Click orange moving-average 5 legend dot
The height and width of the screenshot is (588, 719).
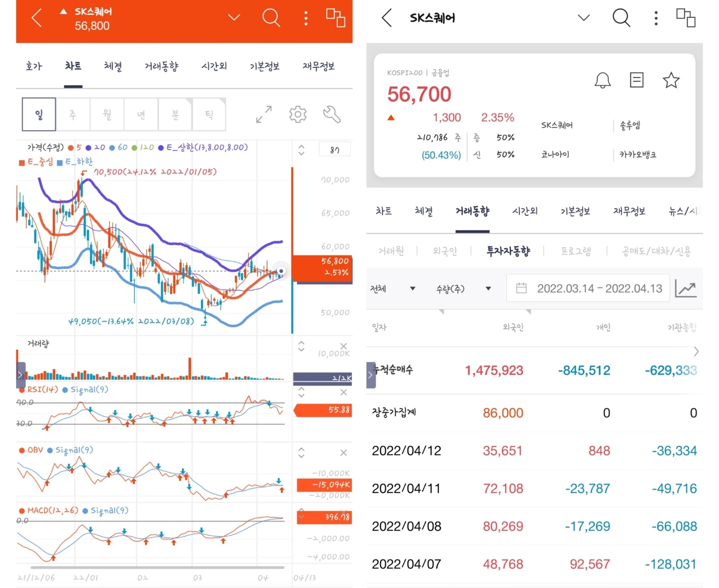71,148
